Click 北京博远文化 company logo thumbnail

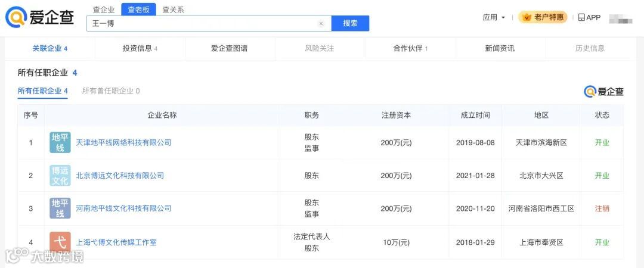60,175
